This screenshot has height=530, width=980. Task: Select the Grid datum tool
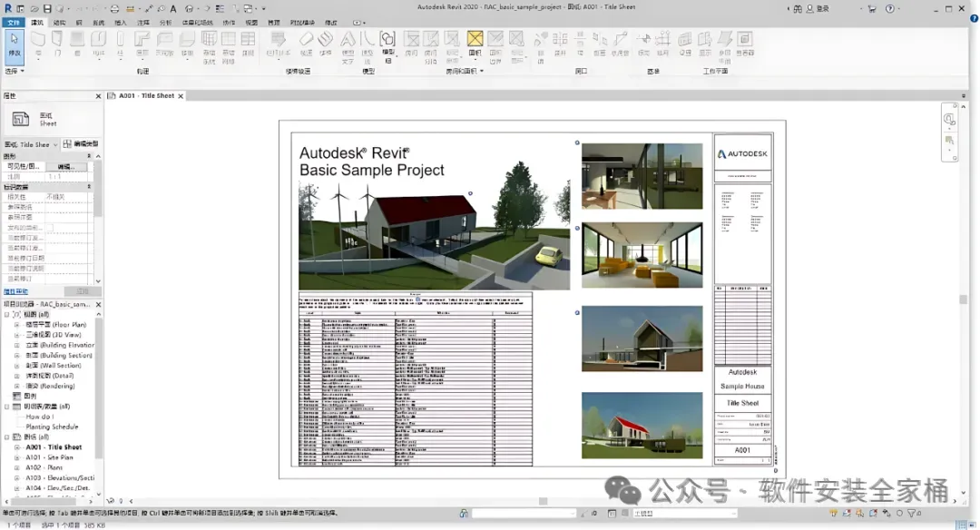click(x=663, y=44)
